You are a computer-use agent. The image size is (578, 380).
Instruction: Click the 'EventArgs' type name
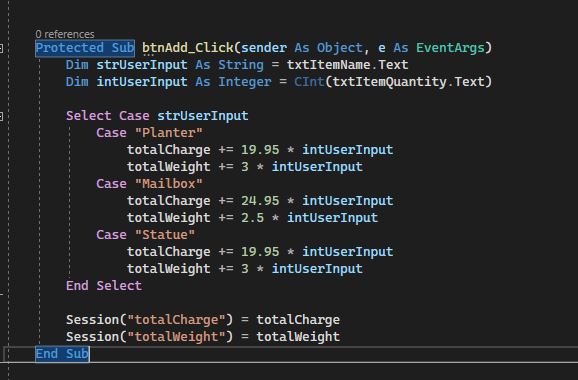click(x=450, y=48)
